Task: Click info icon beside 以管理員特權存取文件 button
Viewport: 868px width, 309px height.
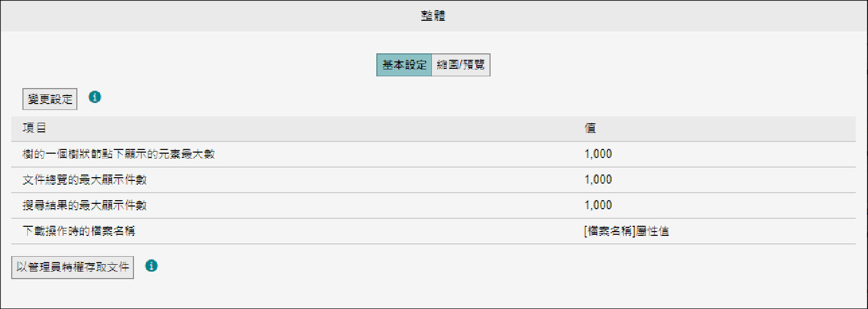Action: click(x=151, y=266)
